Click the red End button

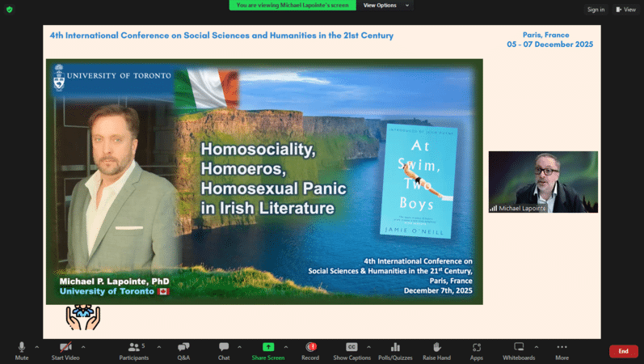[623, 351]
